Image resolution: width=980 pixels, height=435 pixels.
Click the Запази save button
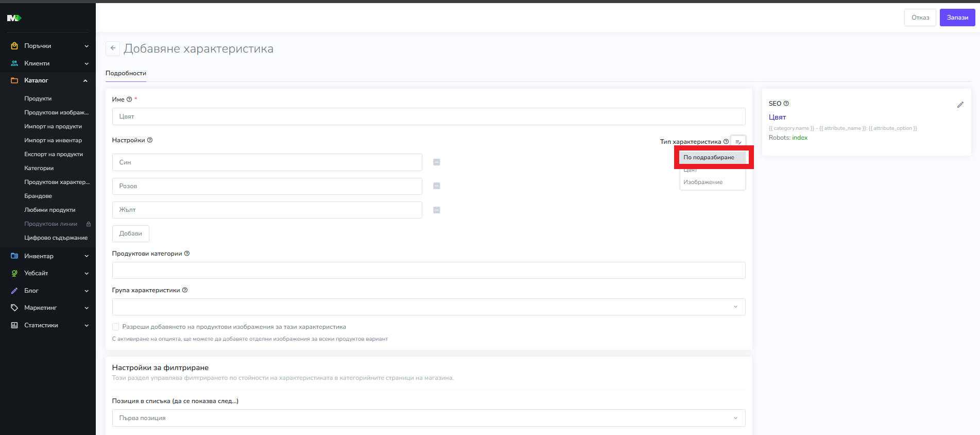pos(957,18)
